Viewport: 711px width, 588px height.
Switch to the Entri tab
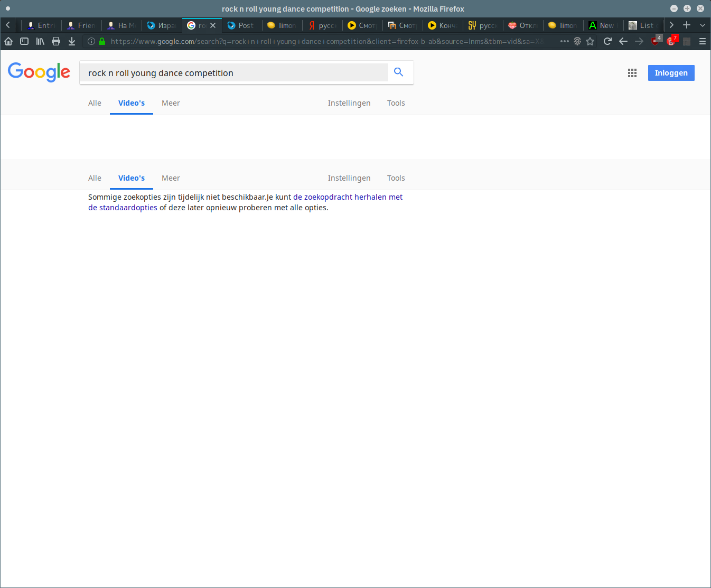point(41,25)
